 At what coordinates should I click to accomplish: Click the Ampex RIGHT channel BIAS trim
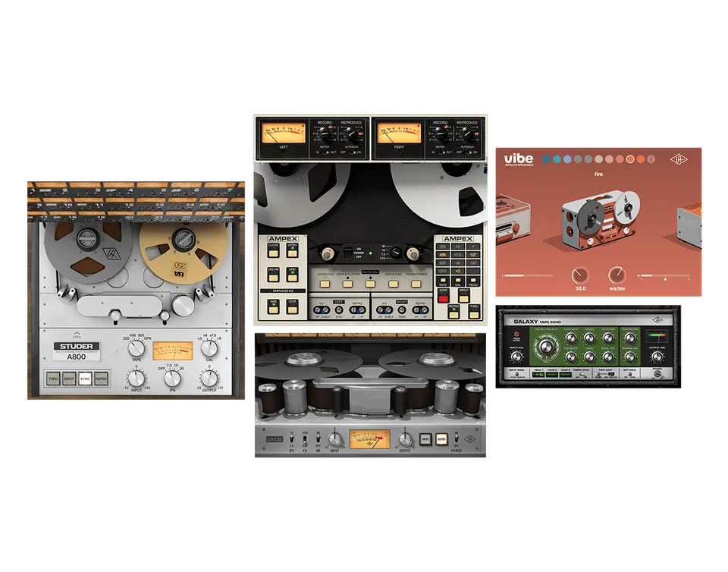pos(402,310)
